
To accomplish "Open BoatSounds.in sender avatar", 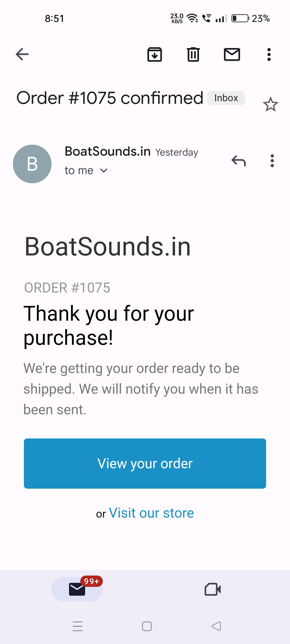I will [32, 164].
